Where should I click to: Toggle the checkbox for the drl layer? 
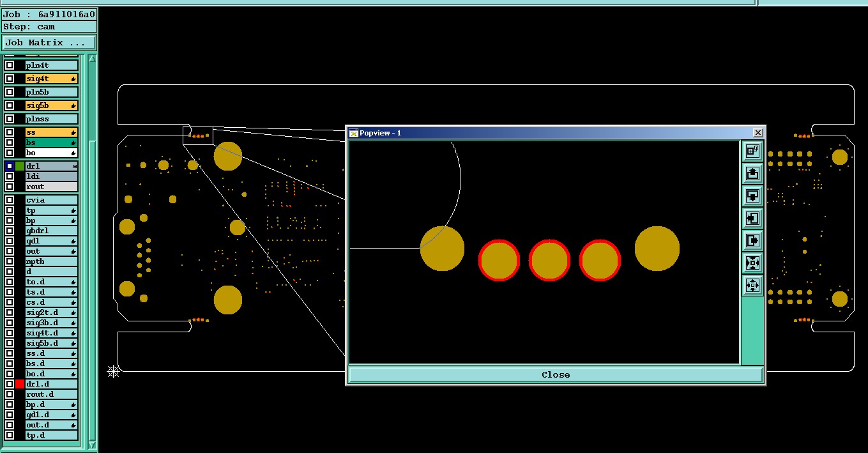click(10, 166)
